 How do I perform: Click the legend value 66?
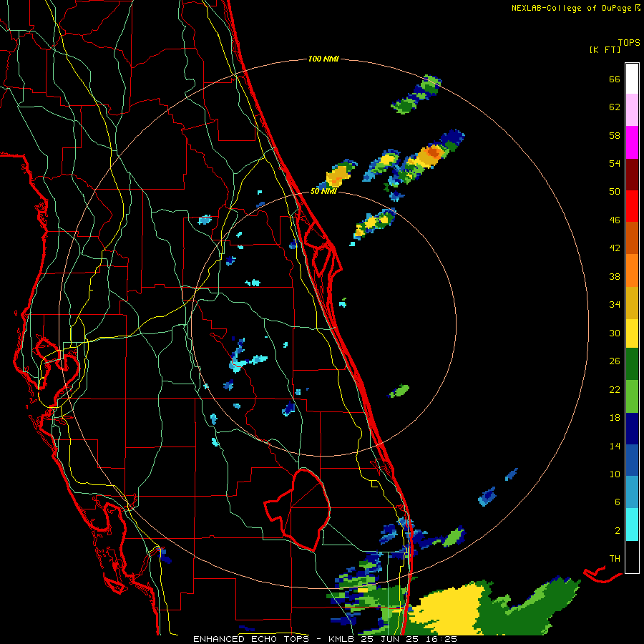615,79
